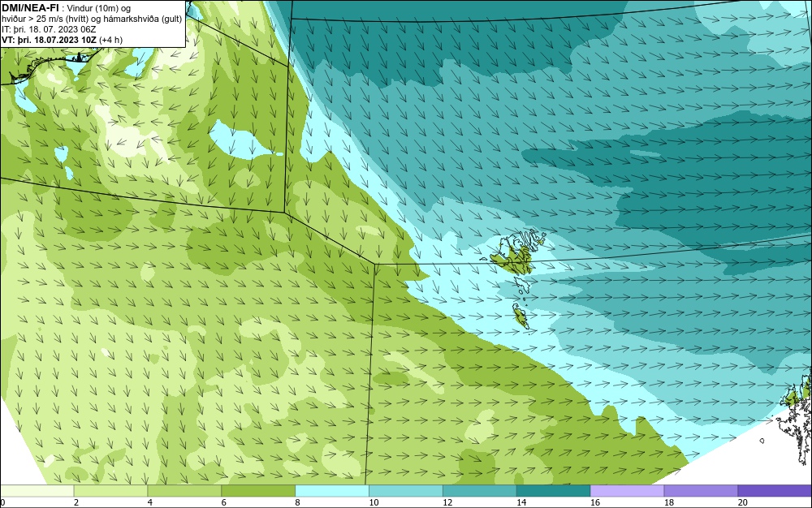Click the 'Vindur (10m) og' label
The width and height of the screenshot is (812, 508).
99,8
